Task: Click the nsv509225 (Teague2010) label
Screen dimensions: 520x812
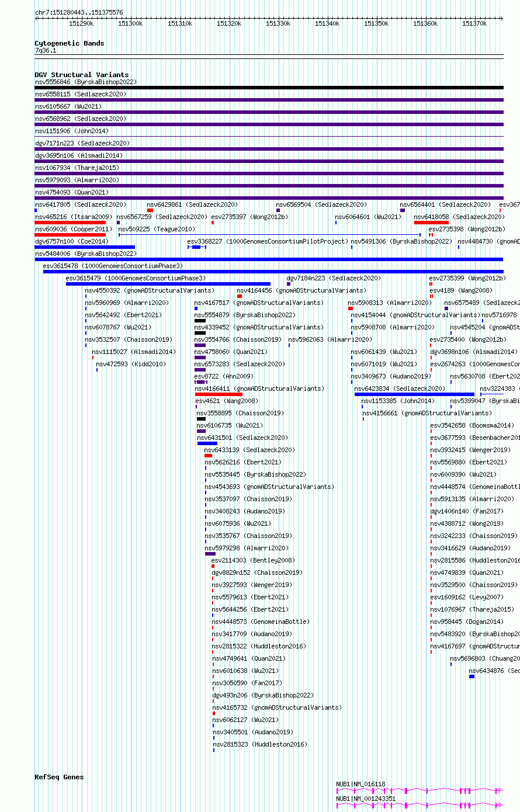Action: pyautogui.click(x=157, y=230)
